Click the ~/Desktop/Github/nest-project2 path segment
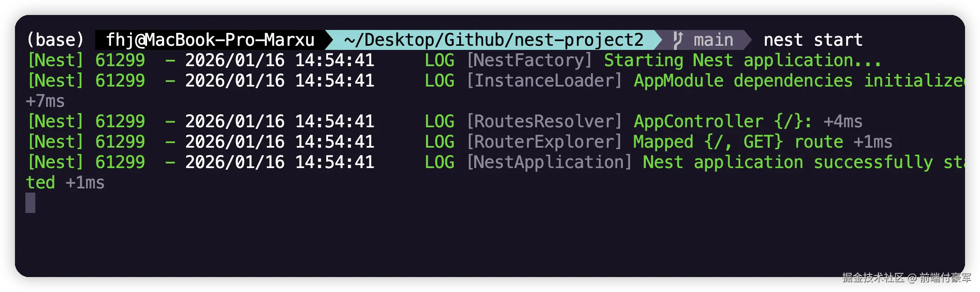 coord(494,40)
